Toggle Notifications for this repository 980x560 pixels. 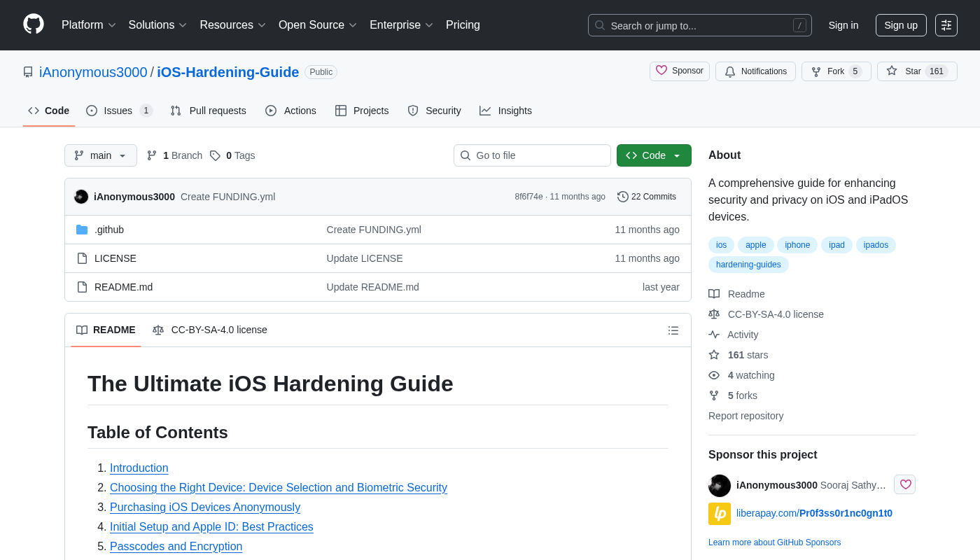(x=755, y=71)
